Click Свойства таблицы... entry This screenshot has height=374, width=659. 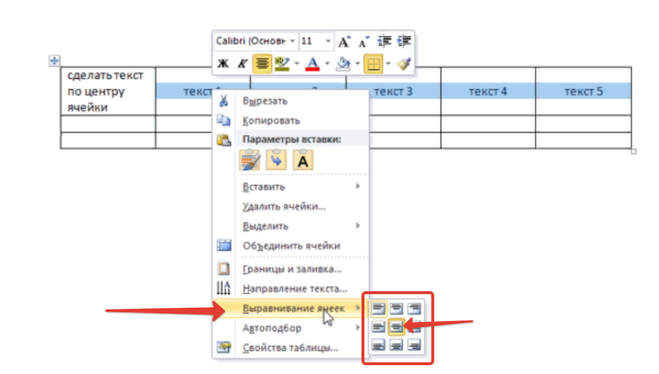(x=291, y=348)
